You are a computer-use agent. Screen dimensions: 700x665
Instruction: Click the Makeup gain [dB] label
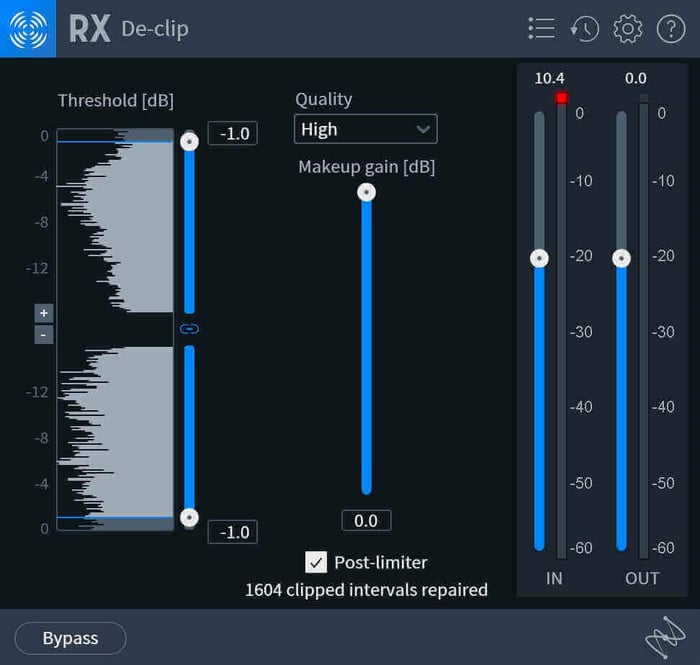367,167
